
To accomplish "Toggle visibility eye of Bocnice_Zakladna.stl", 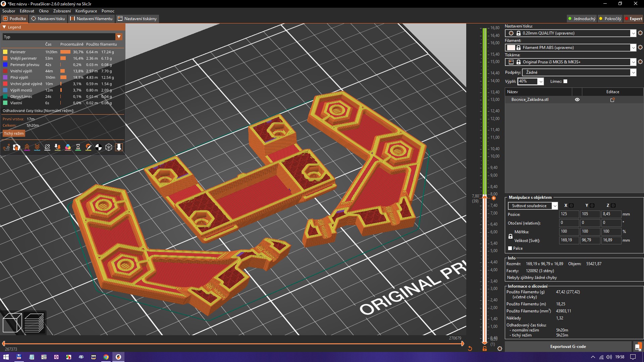I will pyautogui.click(x=577, y=100).
